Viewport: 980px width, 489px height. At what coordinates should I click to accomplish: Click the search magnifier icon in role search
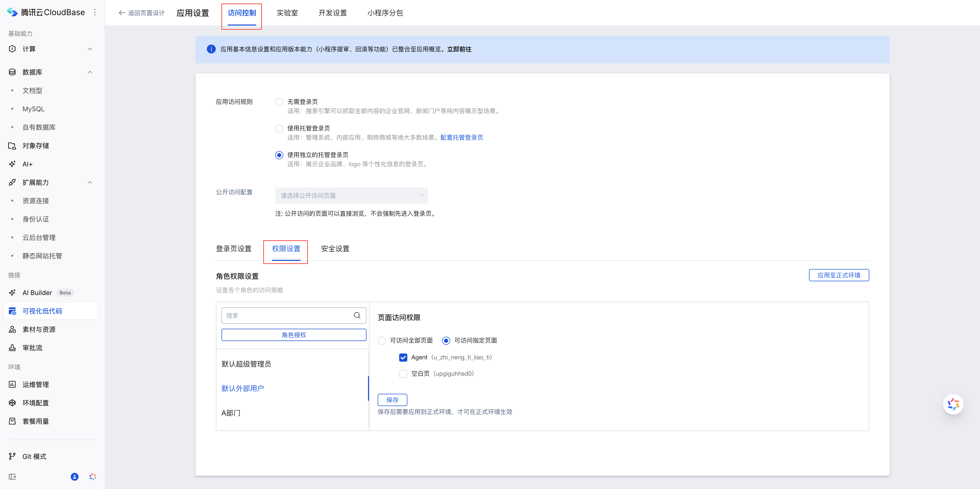[x=357, y=315]
